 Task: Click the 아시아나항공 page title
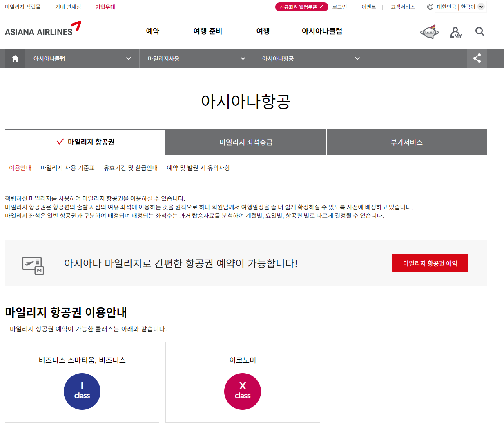(245, 101)
